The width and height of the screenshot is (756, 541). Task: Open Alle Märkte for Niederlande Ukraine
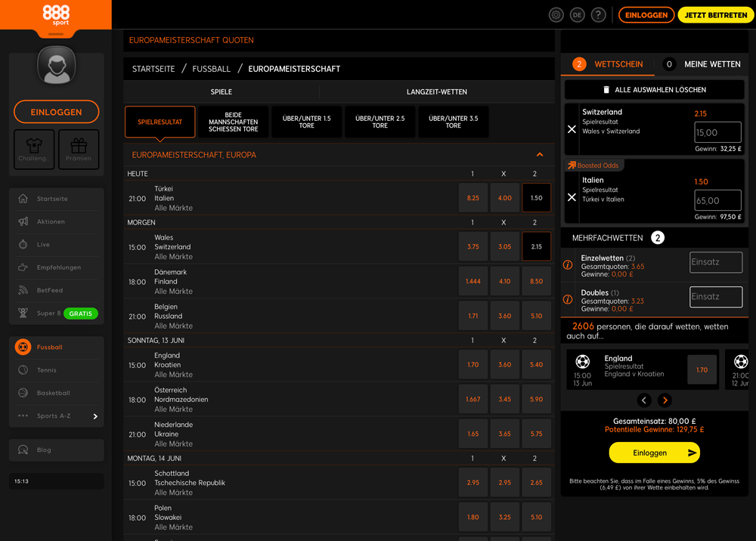click(174, 444)
